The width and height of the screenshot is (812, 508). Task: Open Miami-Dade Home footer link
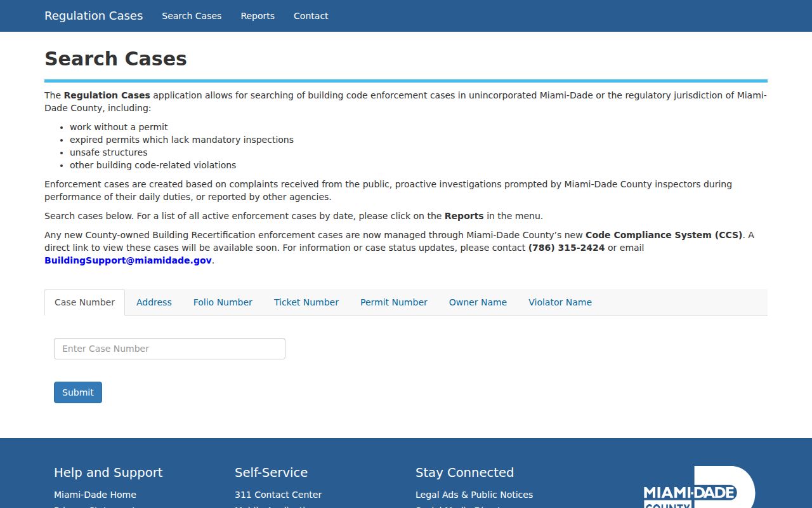[95, 495]
